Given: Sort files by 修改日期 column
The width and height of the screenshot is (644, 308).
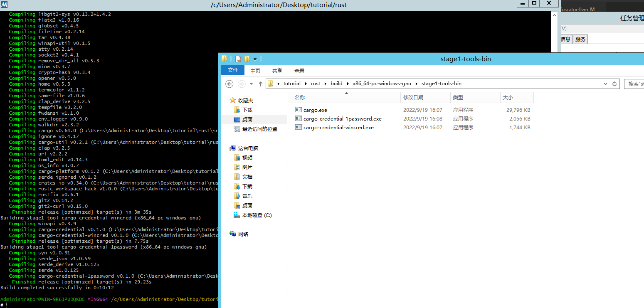Looking at the screenshot, I should [x=425, y=97].
